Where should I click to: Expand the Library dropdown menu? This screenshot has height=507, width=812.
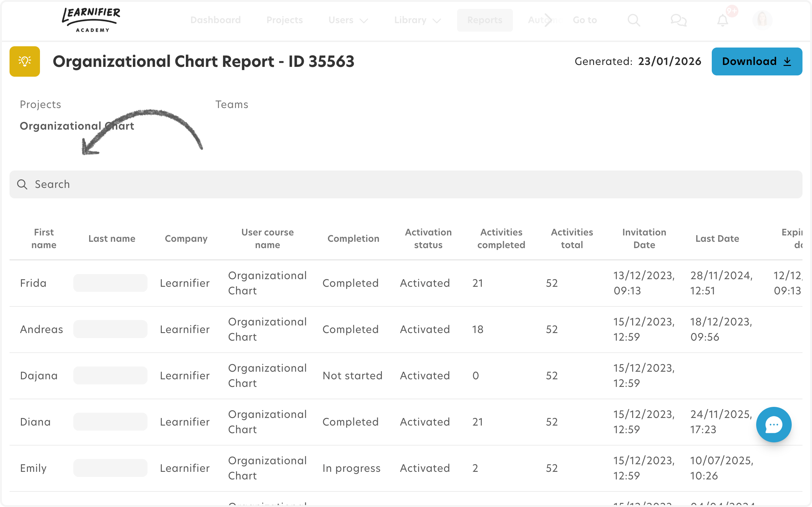click(x=417, y=20)
